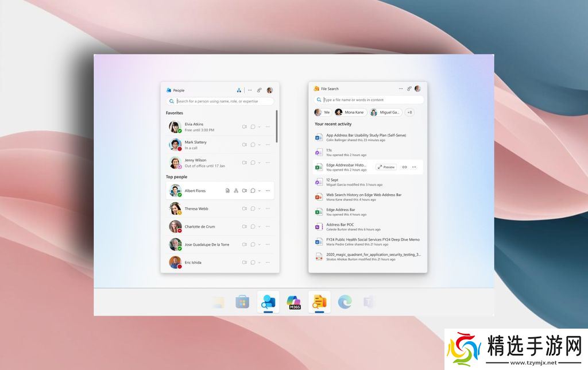Viewport: 588px width, 370px height.
Task: Open the org chart icon in People header
Action: (239, 90)
